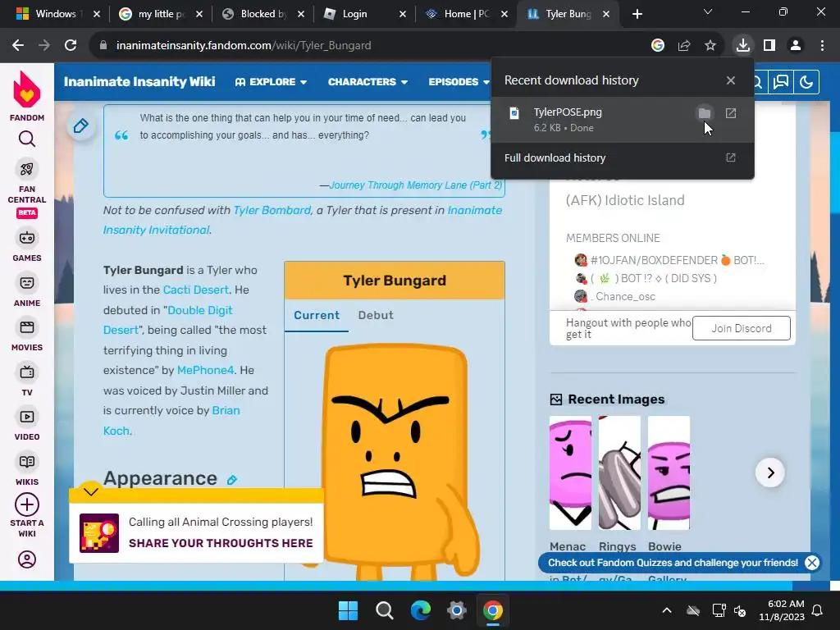Open the TV section in sidebar
Viewport: 840px width, 630px height.
(x=27, y=381)
